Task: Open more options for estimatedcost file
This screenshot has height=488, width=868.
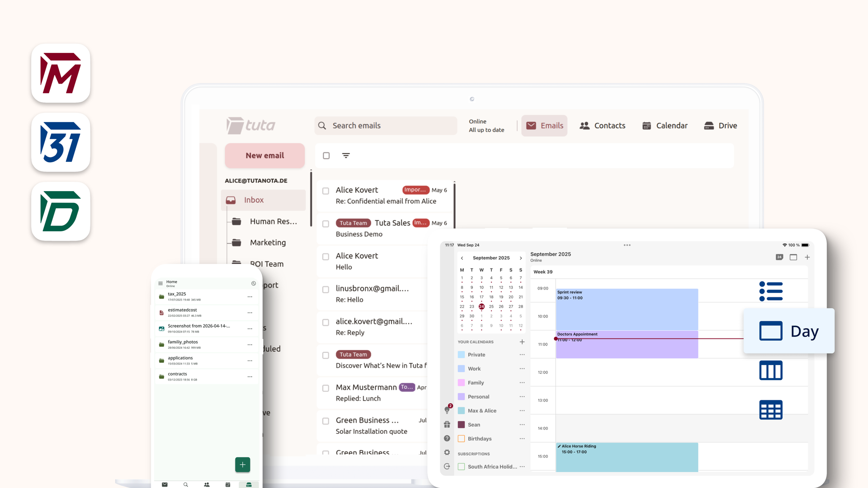Action: 250,313
